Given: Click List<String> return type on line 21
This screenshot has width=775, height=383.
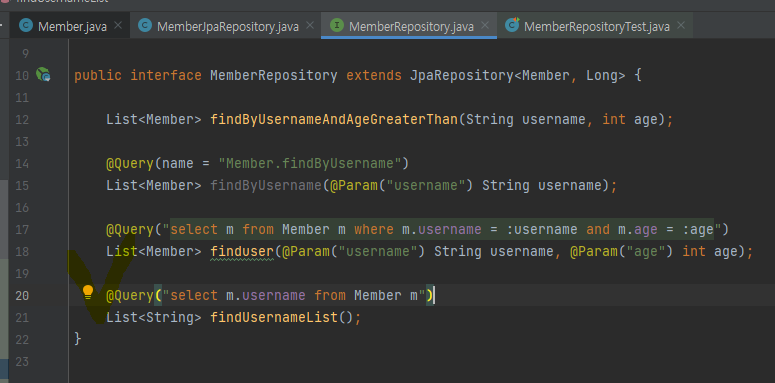Looking at the screenshot, I should 154,317.
